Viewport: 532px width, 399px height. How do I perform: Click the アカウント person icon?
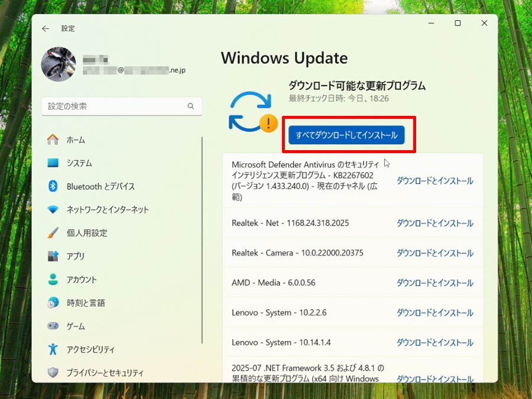click(x=53, y=279)
